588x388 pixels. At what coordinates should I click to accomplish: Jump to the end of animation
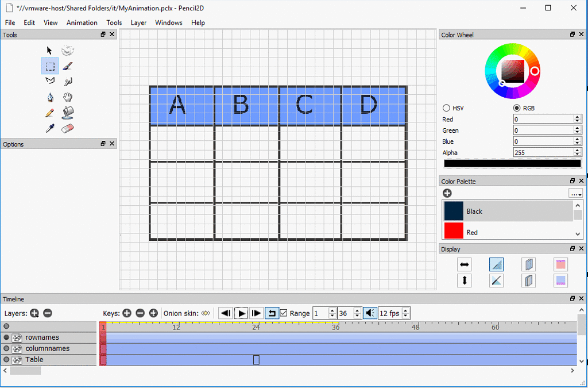tap(257, 313)
